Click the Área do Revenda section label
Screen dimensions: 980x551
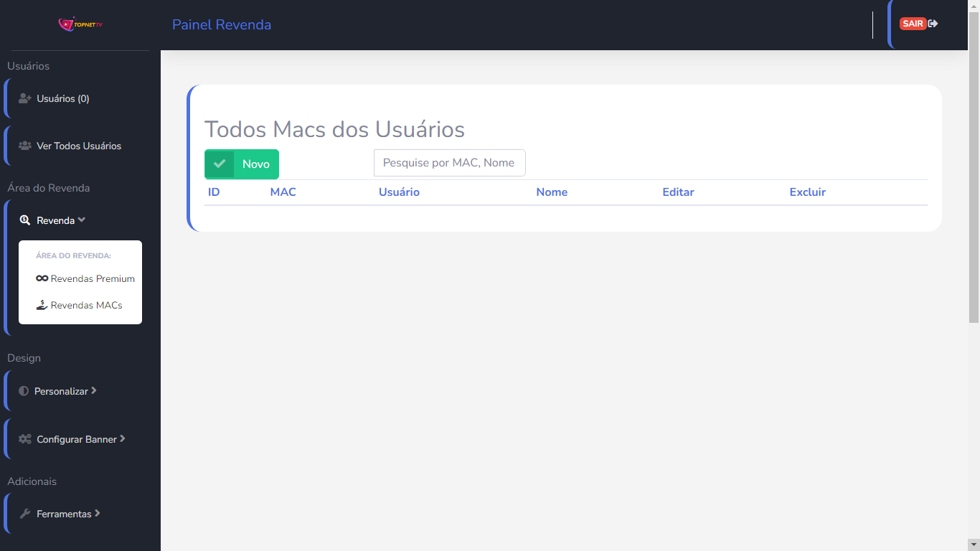pyautogui.click(x=48, y=188)
